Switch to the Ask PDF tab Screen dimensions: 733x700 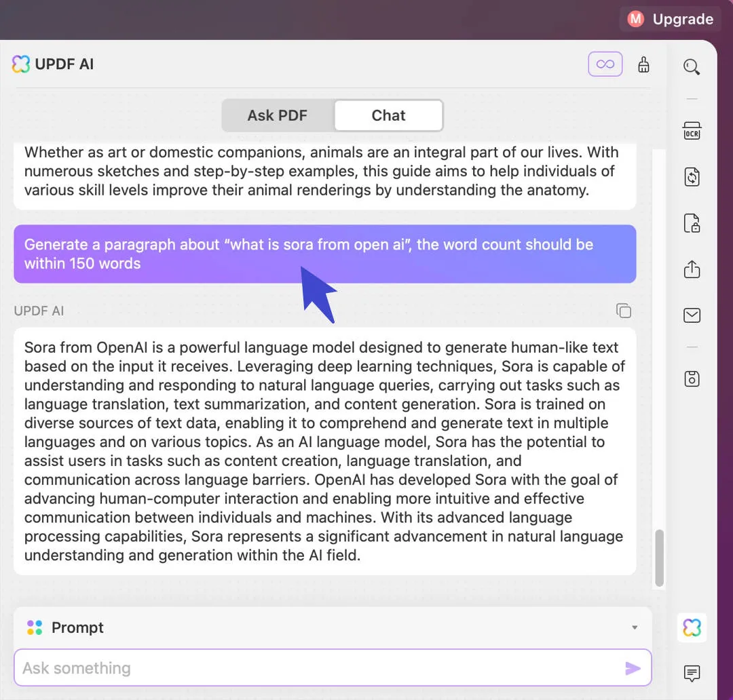278,115
